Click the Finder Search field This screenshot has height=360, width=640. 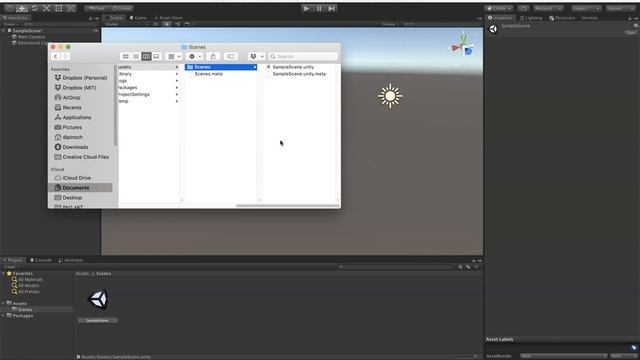(303, 56)
